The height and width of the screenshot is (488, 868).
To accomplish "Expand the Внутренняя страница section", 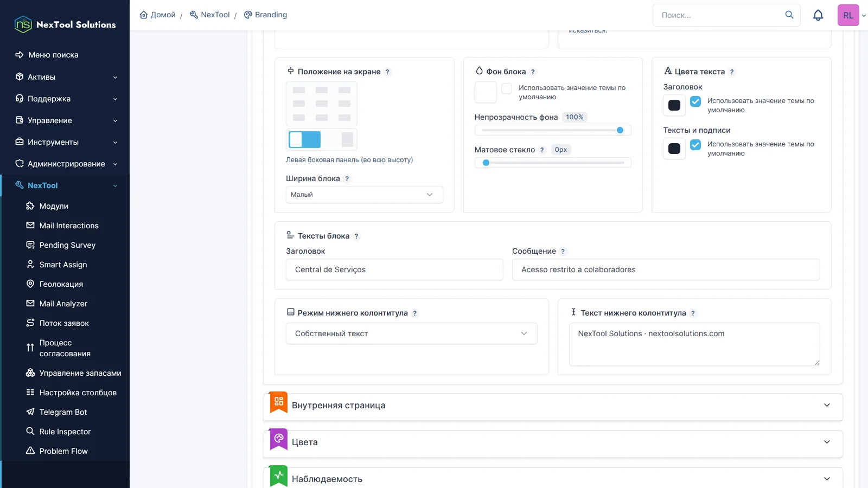I will click(x=553, y=406).
